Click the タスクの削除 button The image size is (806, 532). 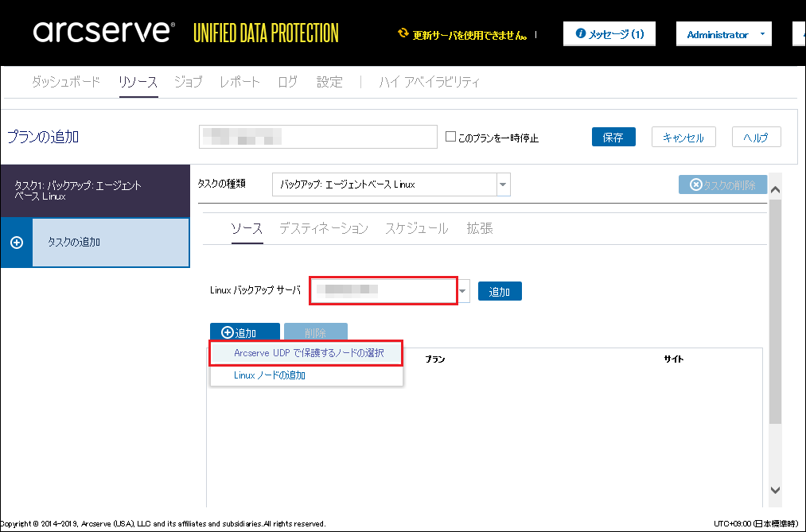722,184
